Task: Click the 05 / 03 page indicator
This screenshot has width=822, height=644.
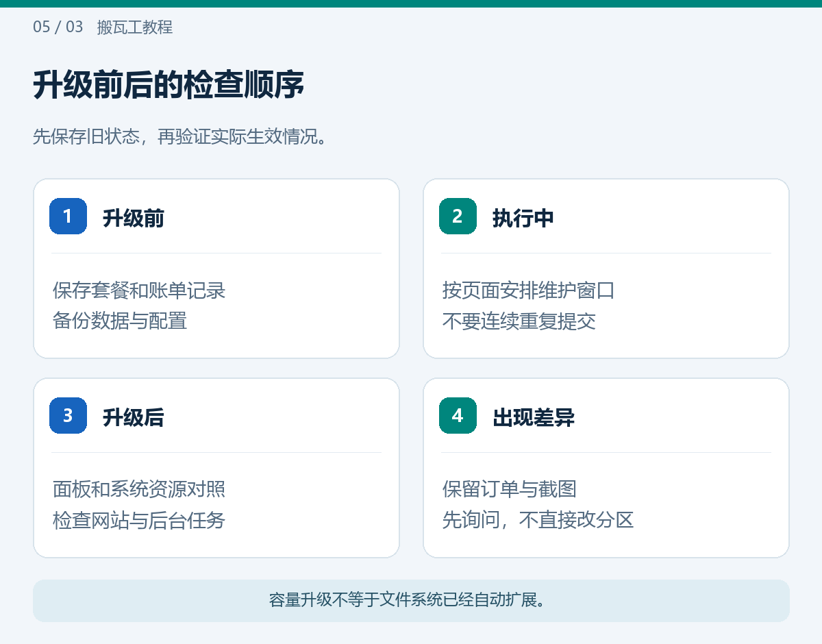Action: [x=58, y=27]
